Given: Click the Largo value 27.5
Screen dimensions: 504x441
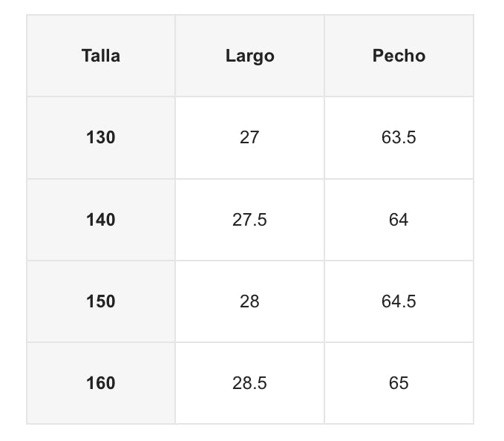Looking at the screenshot, I should pos(249,220).
